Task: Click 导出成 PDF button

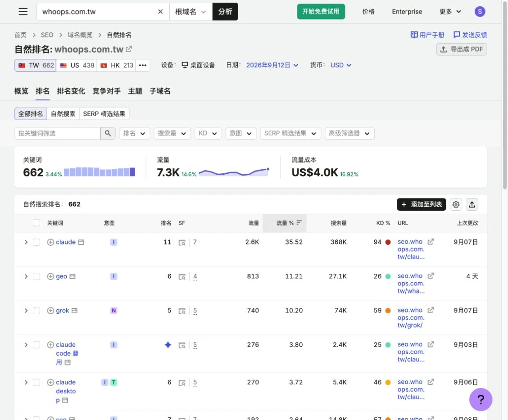Action: pyautogui.click(x=461, y=49)
